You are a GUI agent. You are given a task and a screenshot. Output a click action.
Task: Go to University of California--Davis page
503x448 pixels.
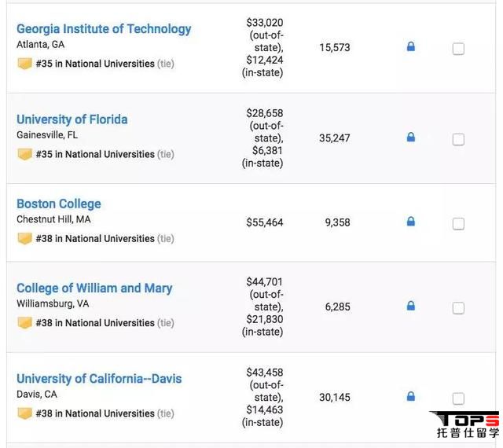point(99,379)
